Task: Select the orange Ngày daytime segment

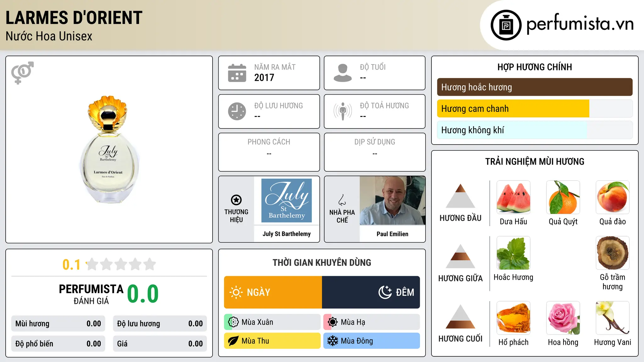Action: coord(273,292)
